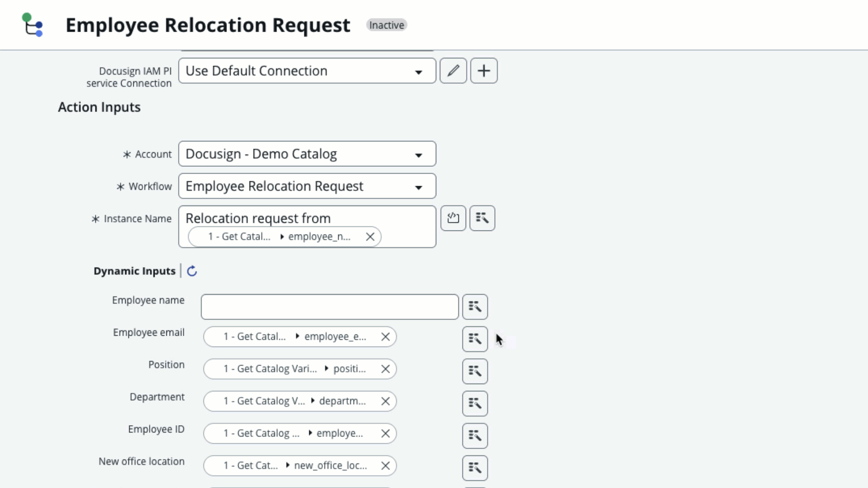Remove the new_office_location data pill
This screenshot has height=488, width=868.
(385, 465)
